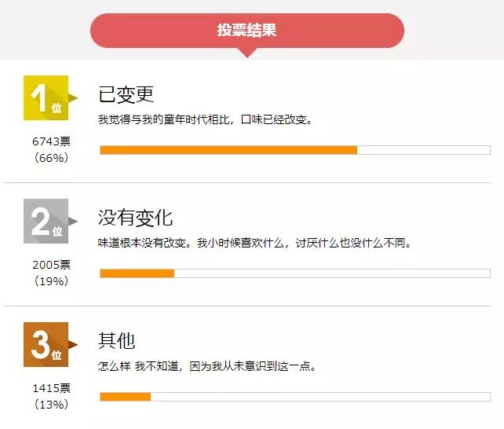Click the pointer triangle below 投票结果 banner

(247, 53)
